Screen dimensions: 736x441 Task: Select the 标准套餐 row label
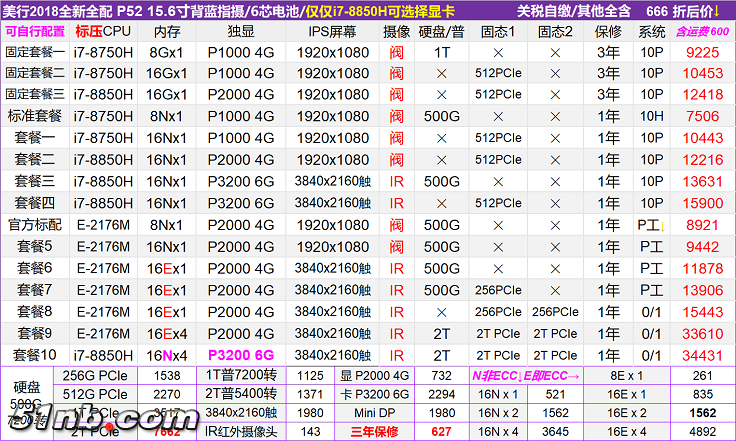35,116
